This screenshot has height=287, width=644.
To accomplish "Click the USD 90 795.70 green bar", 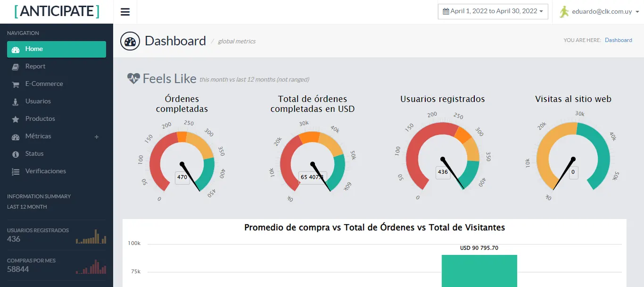I will [x=479, y=270].
